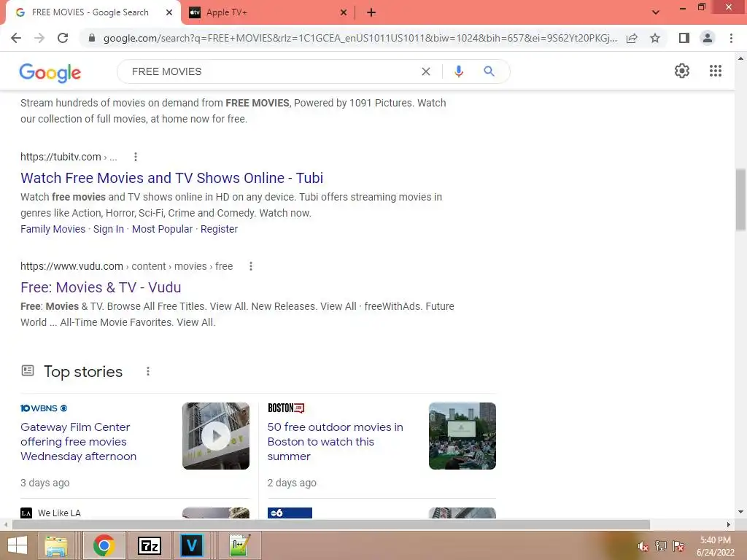This screenshot has width=747, height=560.
Task: Open the tab search dropdown
Action: [x=656, y=12]
